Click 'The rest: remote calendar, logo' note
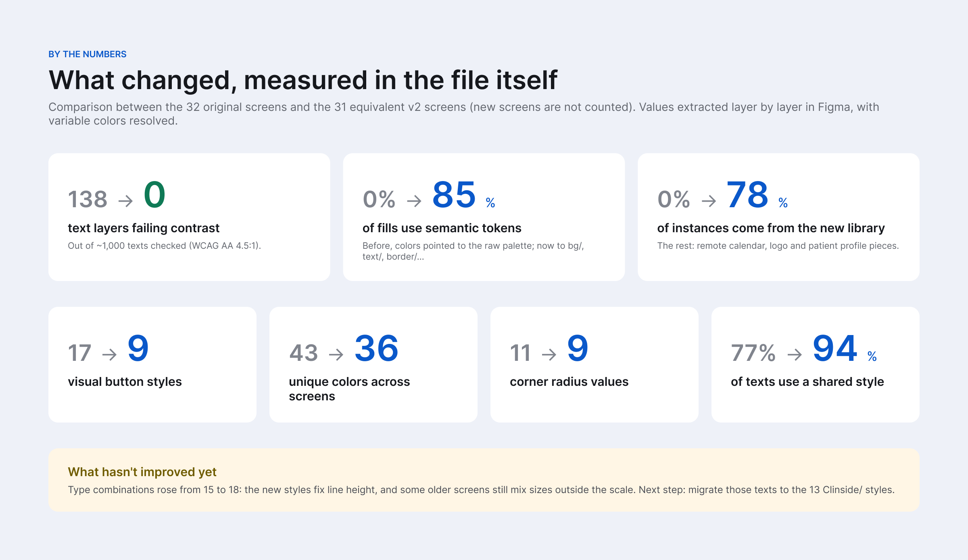 tap(778, 246)
